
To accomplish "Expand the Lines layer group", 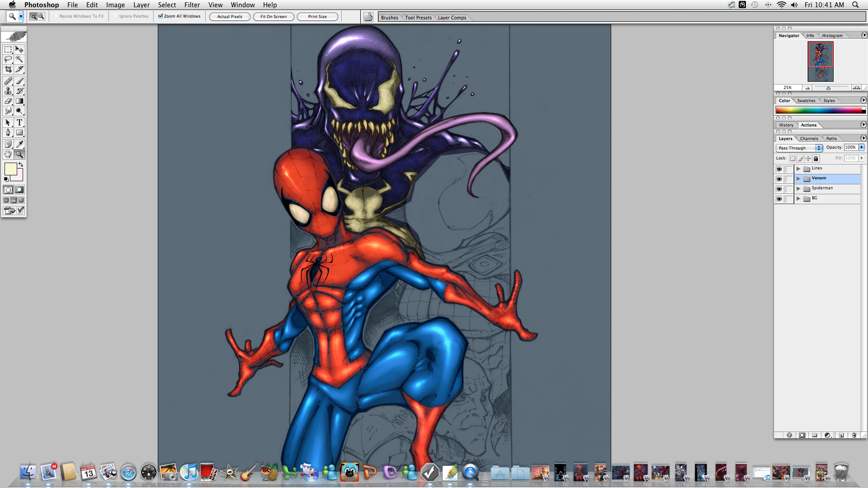I will 798,169.
